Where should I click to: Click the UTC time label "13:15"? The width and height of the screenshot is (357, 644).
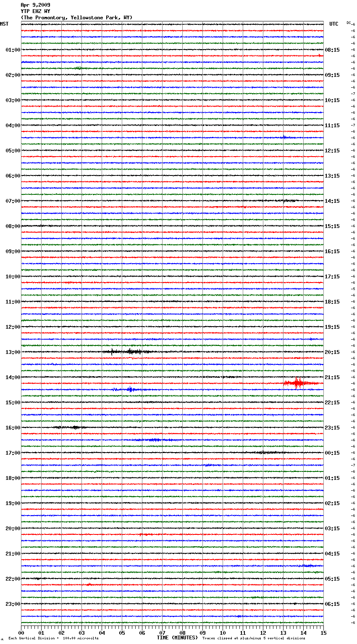click(332, 176)
